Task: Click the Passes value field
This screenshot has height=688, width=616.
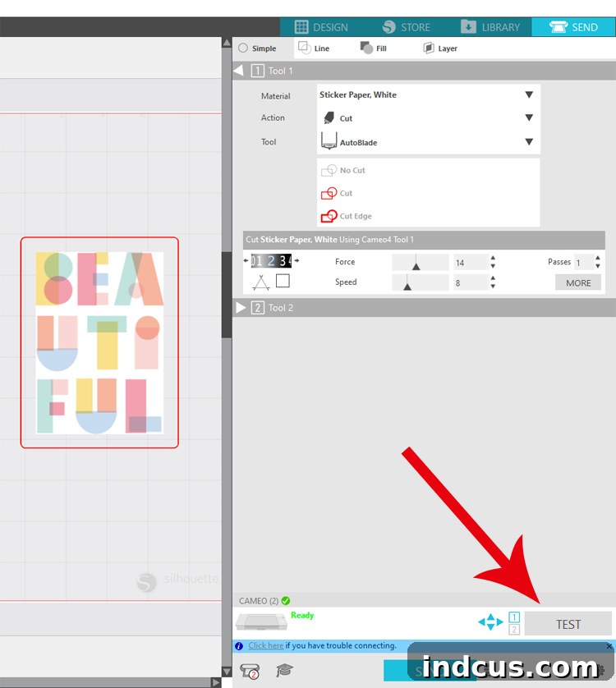Action: click(583, 263)
